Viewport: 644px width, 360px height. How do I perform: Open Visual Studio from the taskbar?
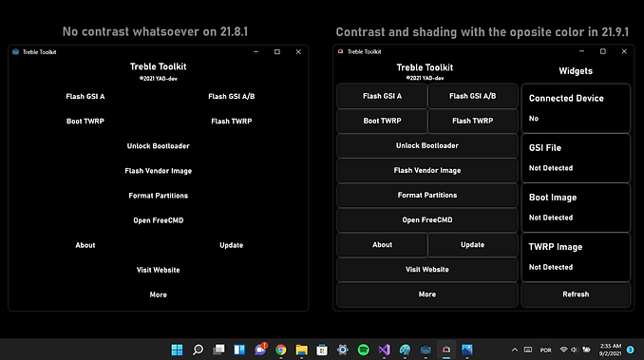pos(384,350)
